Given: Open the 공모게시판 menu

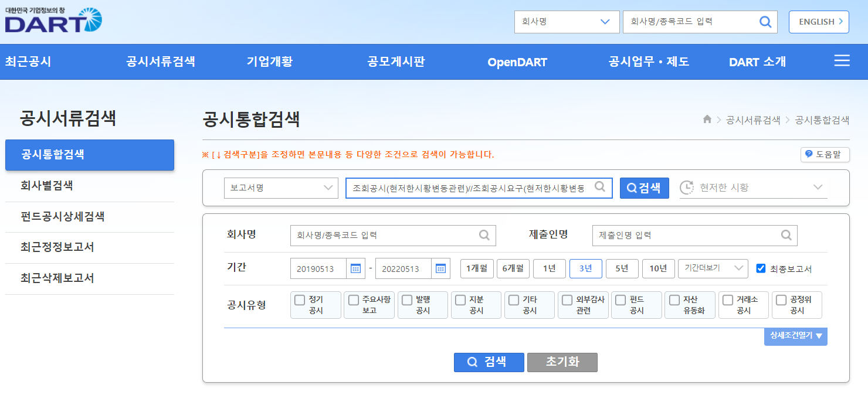Looking at the screenshot, I should [396, 62].
